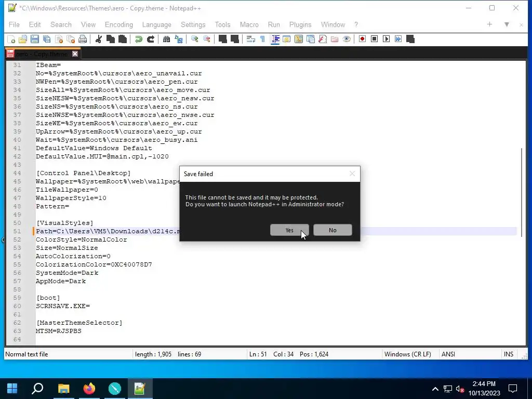Toggle INS mode in status bar
The image size is (532, 399).
pos(509,354)
